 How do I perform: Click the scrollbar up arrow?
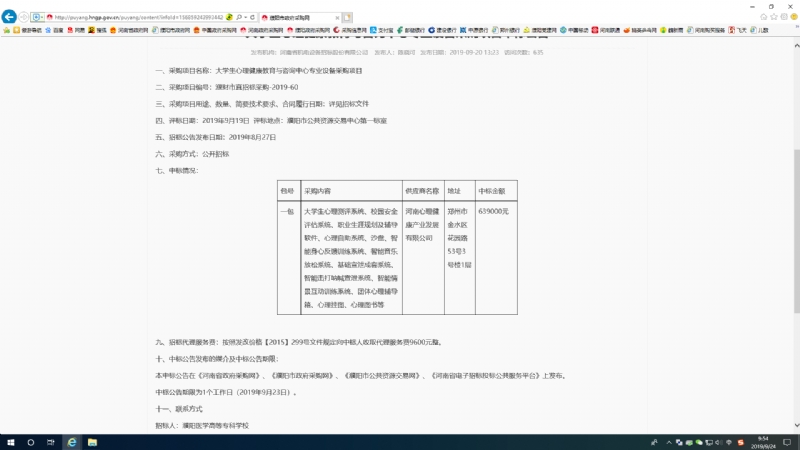pyautogui.click(x=796, y=46)
